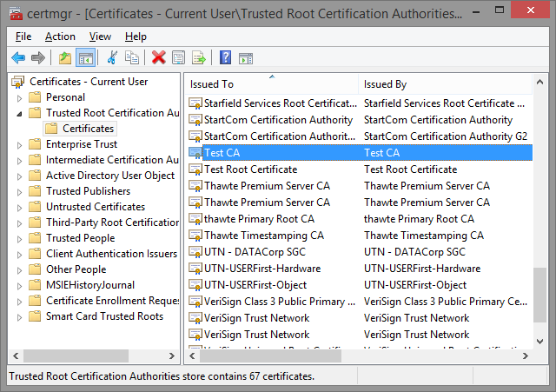Click the Certificates - Current User root icon
The image size is (556, 392).
pos(18,82)
